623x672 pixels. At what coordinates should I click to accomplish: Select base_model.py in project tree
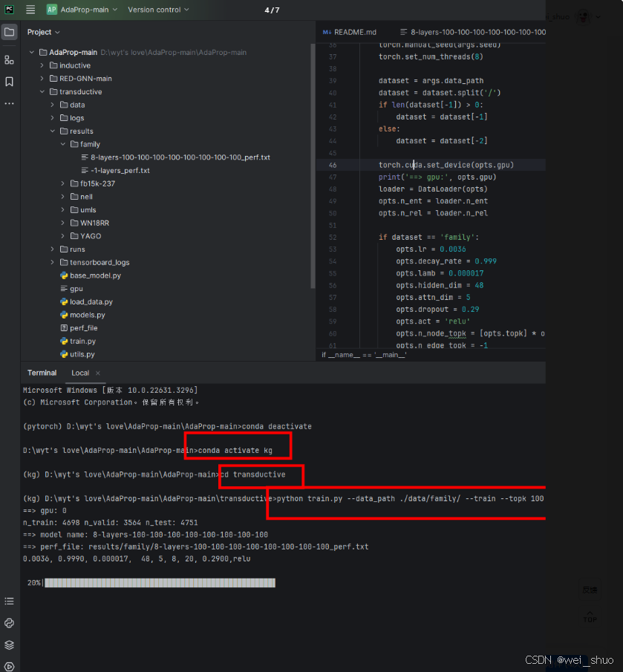tap(91, 275)
